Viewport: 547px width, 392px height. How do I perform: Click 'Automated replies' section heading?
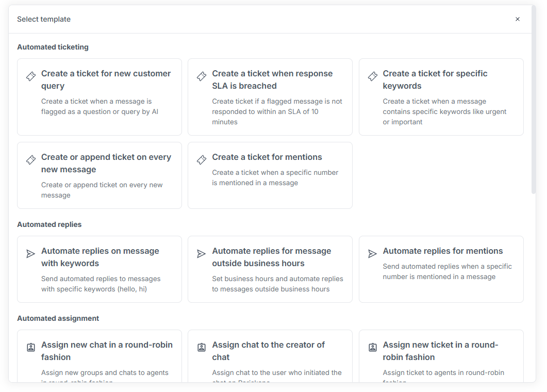49,224
